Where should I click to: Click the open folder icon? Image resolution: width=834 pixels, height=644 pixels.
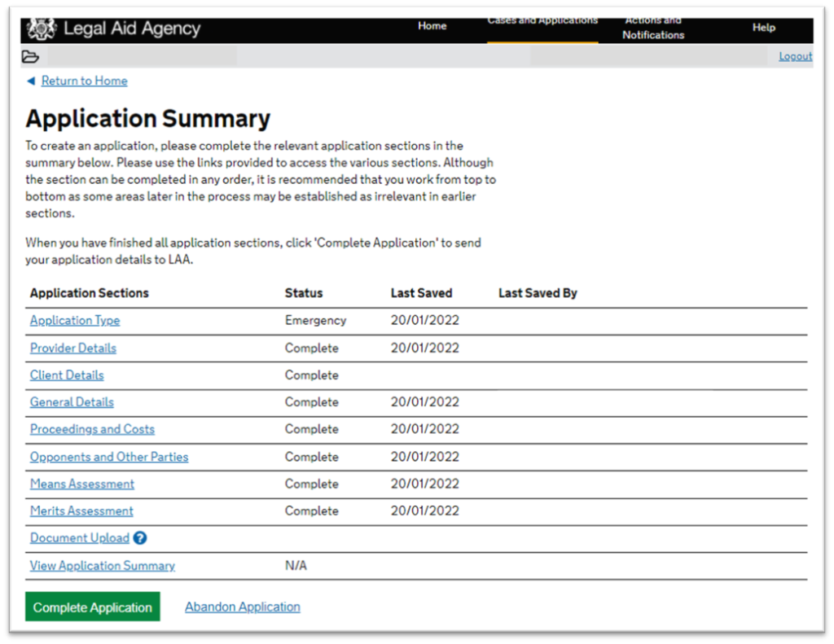[30, 56]
